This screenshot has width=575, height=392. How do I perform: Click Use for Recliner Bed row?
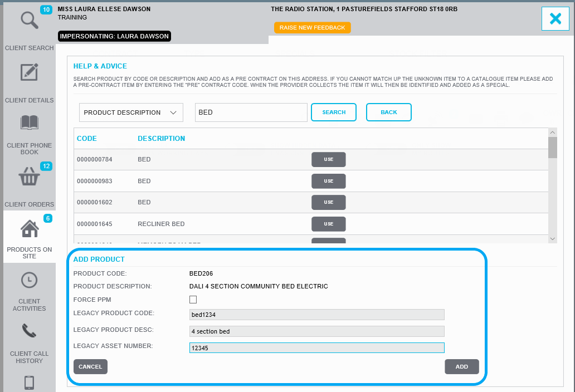point(329,224)
